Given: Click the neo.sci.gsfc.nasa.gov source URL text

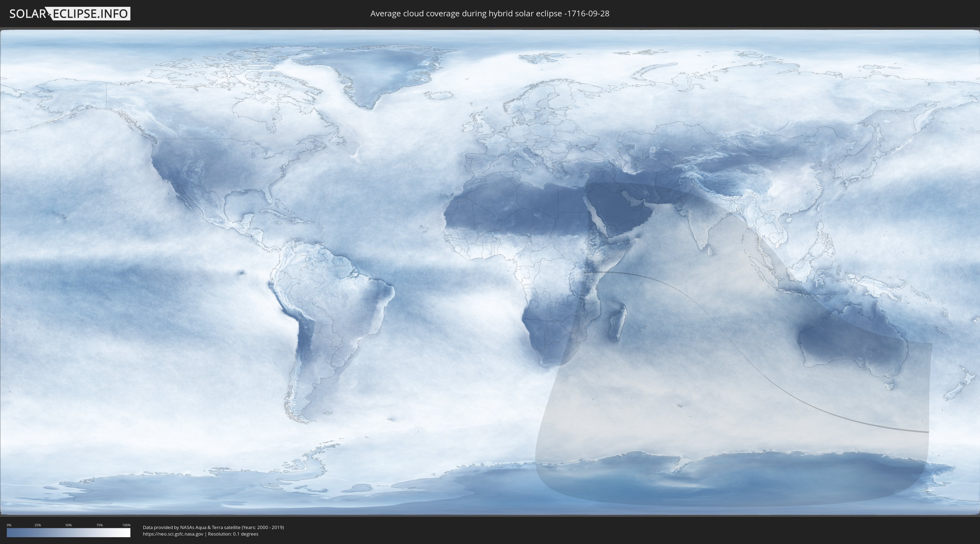Looking at the screenshot, I should click(x=173, y=534).
